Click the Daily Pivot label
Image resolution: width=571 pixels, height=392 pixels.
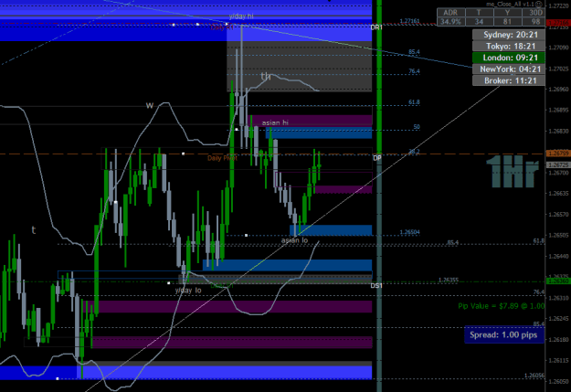[x=222, y=158]
